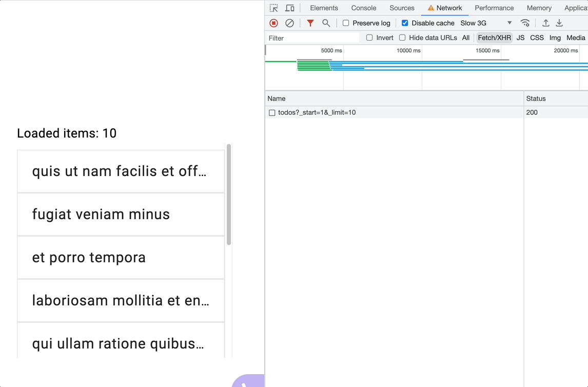Import a HAR file
588x387 pixels.
click(x=545, y=23)
